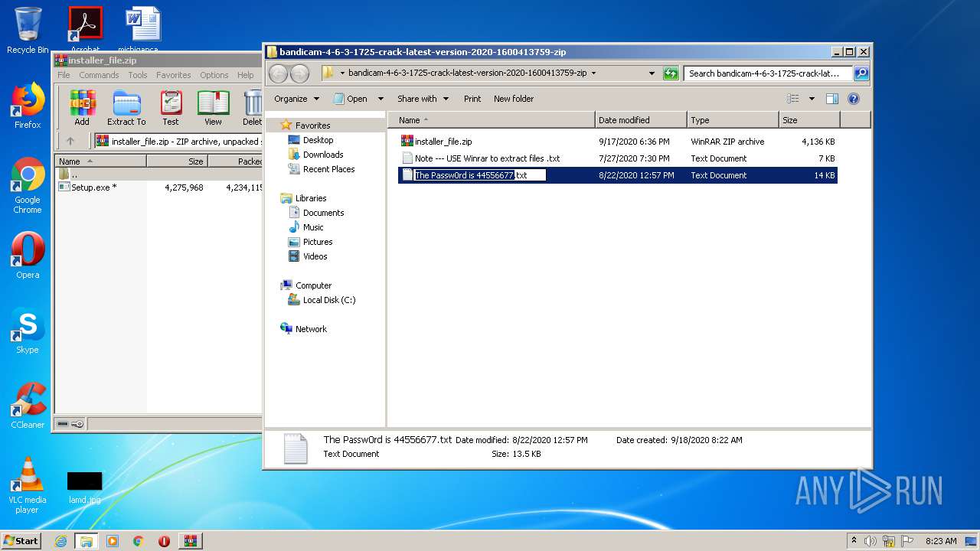Open Opera desktop shortcut
Screen dimensions: 980x551
pos(28,256)
